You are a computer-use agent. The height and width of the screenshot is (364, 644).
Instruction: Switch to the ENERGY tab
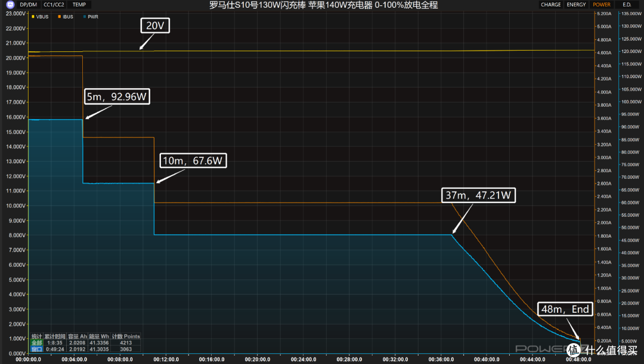576,5
